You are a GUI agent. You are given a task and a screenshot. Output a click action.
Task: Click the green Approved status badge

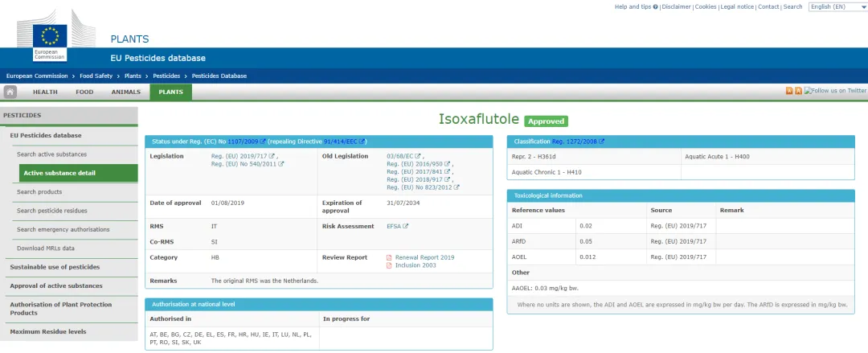click(x=546, y=121)
